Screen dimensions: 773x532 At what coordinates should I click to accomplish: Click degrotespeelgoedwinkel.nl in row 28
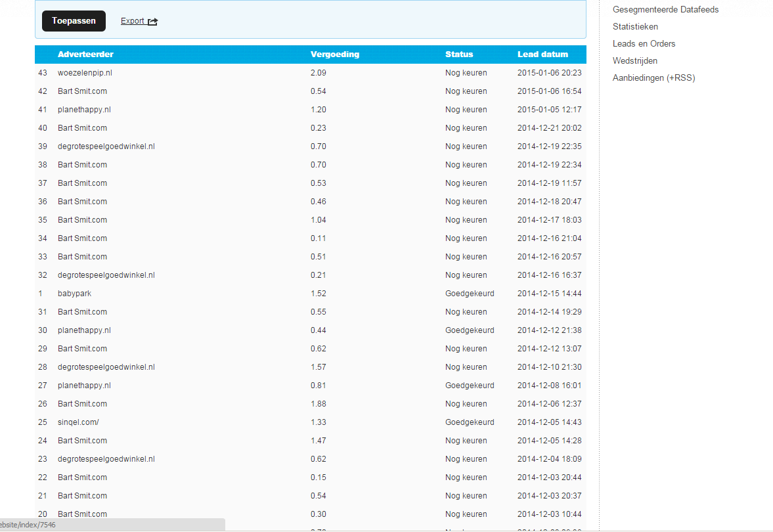point(106,367)
